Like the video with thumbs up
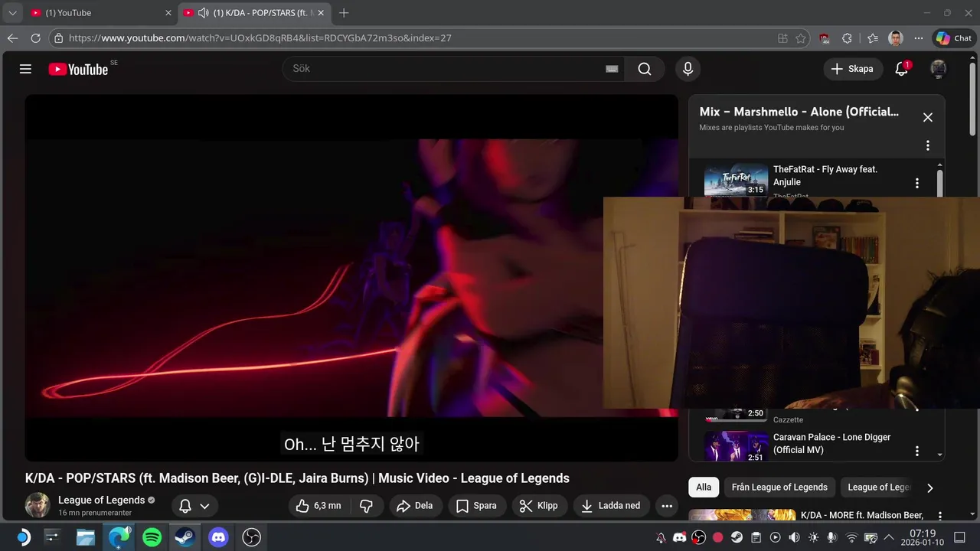Image resolution: width=980 pixels, height=551 pixels. click(318, 506)
